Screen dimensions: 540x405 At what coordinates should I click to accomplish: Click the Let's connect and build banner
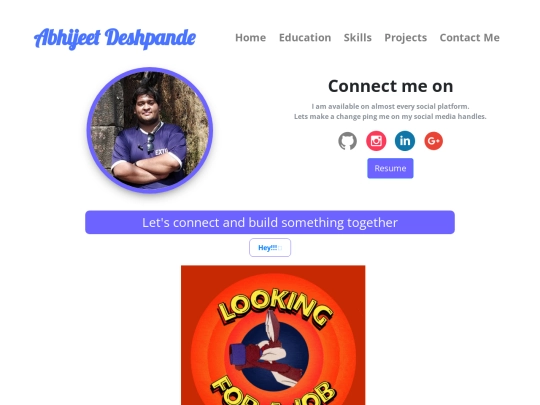point(270,222)
